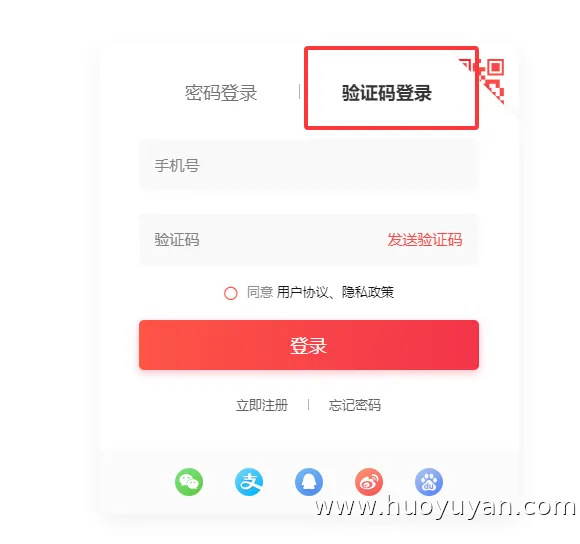580x544 pixels.
Task: Switch to QR code login corner icon
Action: 490,78
